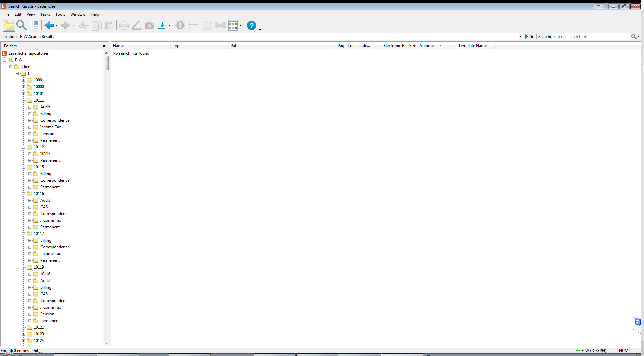Open the Search magnifier tool in toolbar
The width and height of the screenshot is (644, 356).
click(21, 25)
